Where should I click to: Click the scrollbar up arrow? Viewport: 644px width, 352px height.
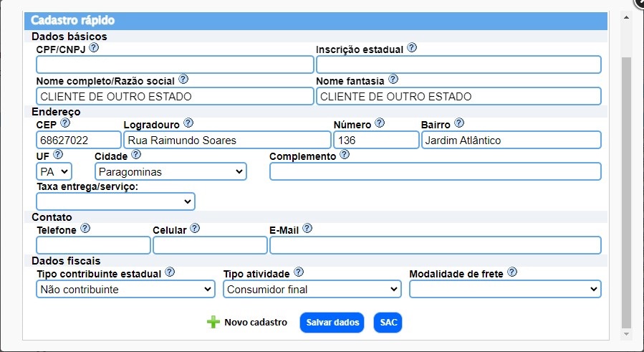point(626,17)
